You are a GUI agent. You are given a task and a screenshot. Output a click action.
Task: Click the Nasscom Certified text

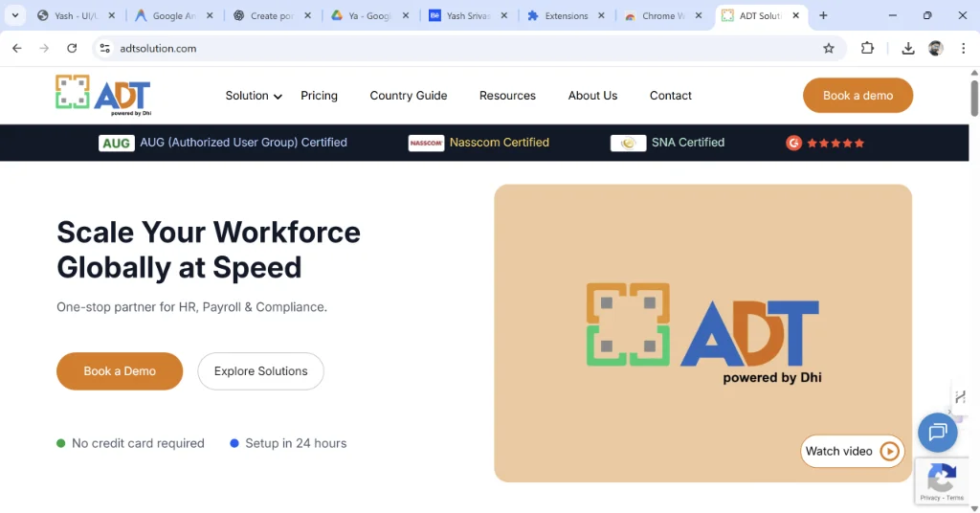pos(500,143)
